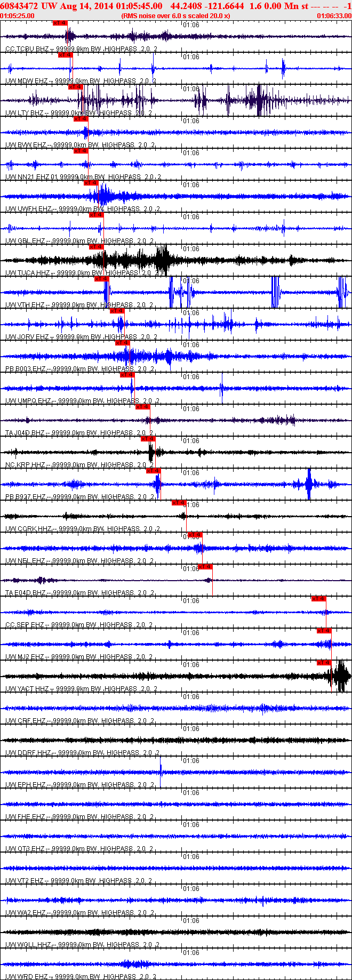Image resolution: width=352 pixels, height=980 pixels.
Task: Select the red pick flag on TA.E04D trace
Action: (205, 567)
